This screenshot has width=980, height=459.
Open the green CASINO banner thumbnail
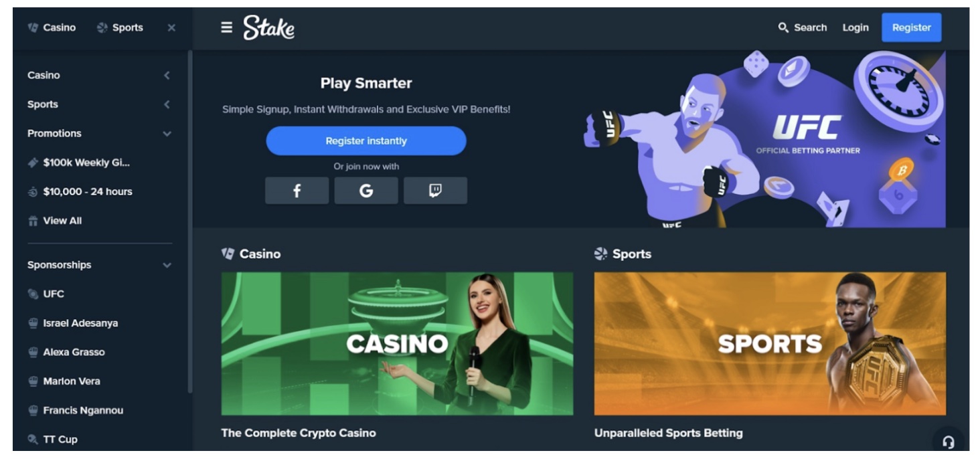pos(397,344)
